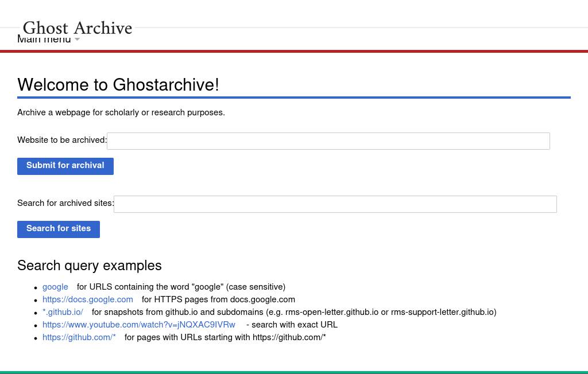The width and height of the screenshot is (588, 374).
Task: Click the 'search with exact URL' description
Action: pos(292,325)
